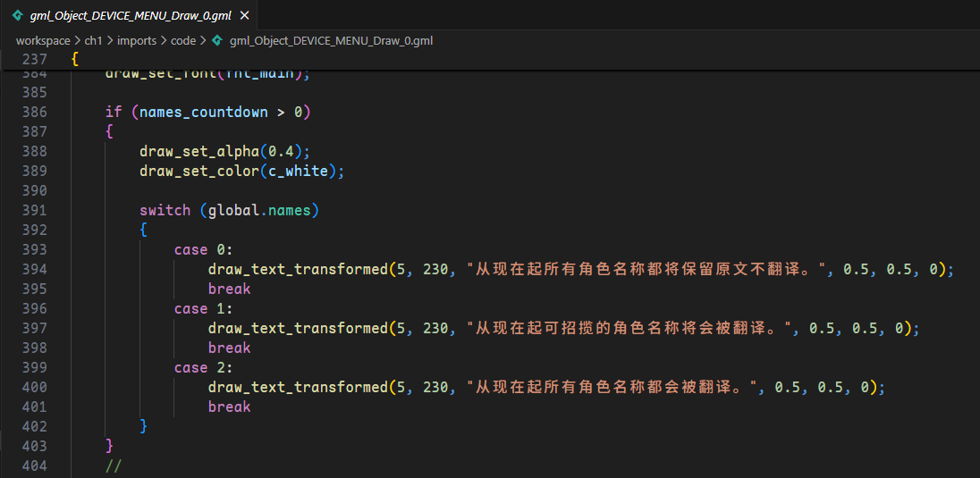Click line number 397 in gutter
980x478 pixels.
tap(34, 328)
